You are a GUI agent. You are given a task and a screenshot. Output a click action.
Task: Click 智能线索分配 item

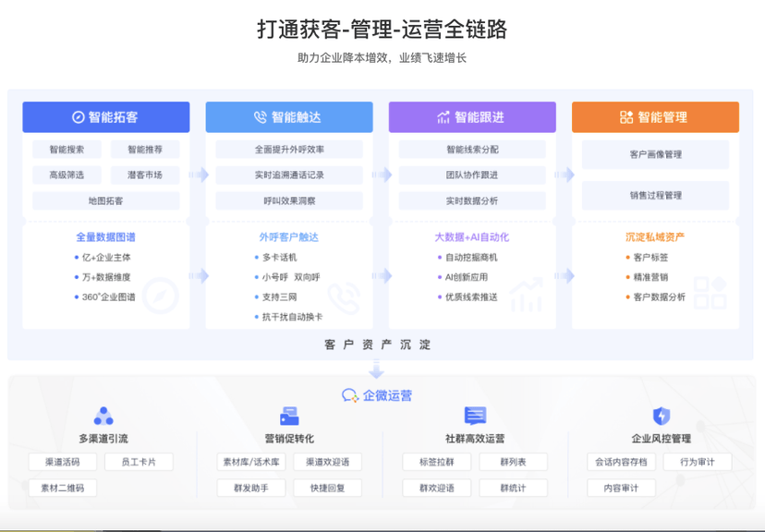pyautogui.click(x=472, y=150)
